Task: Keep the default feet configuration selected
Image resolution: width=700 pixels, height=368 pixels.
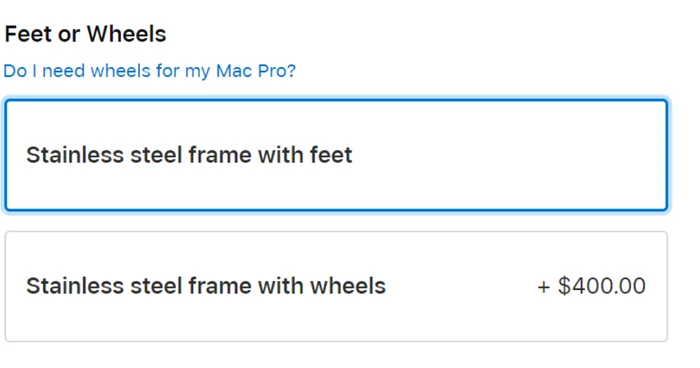Action: [336, 155]
